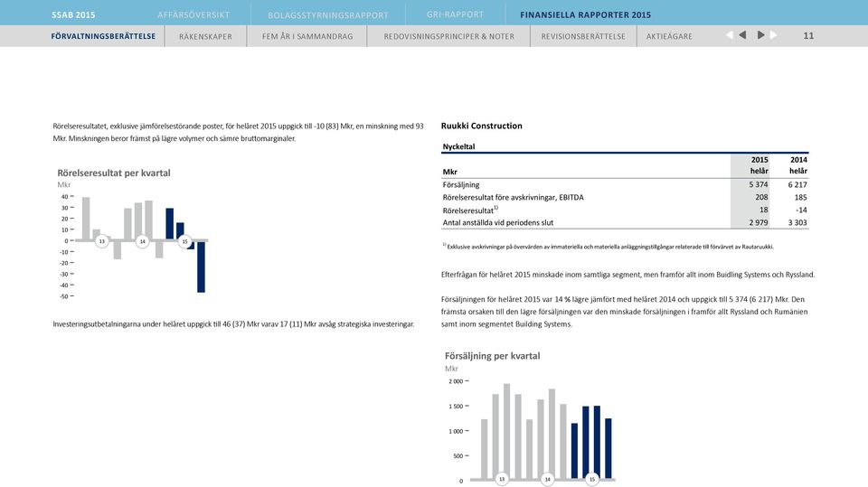Click the Försäljning per kvartal chart title
This screenshot has width=868, height=487.
click(x=492, y=356)
